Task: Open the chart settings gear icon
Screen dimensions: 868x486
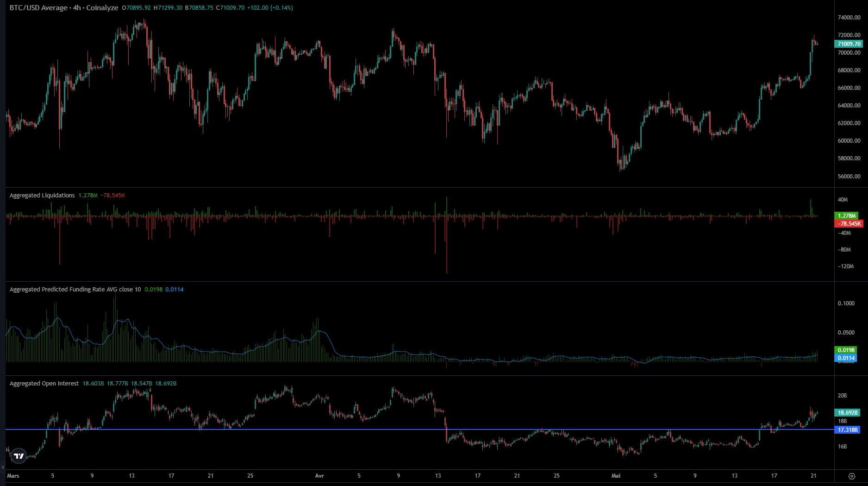Action: 852,475
